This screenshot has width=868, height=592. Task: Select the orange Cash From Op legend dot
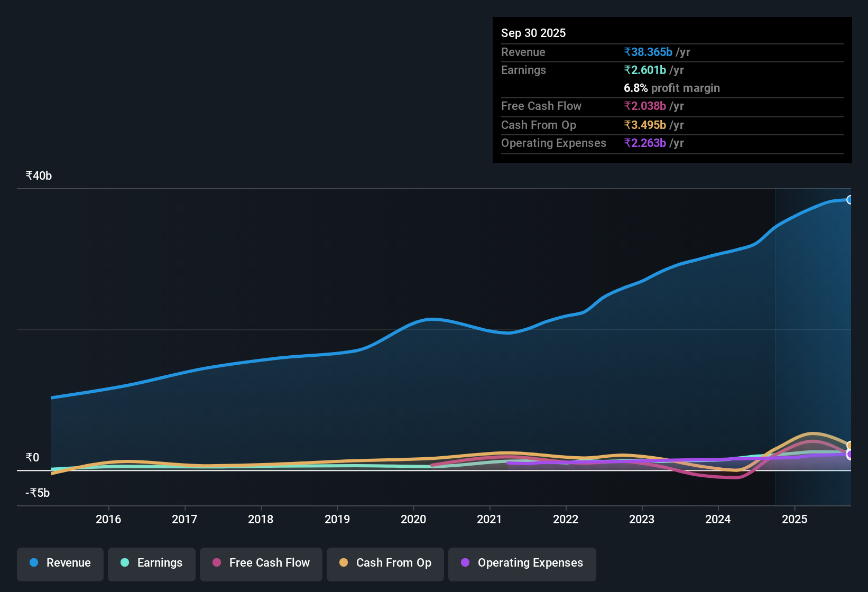[344, 563]
